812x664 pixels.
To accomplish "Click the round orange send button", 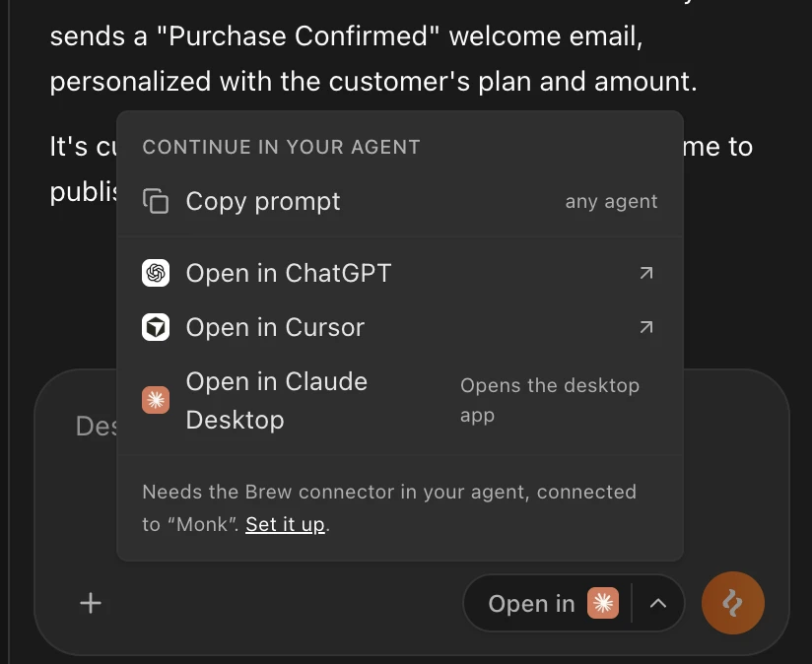I will coord(733,603).
